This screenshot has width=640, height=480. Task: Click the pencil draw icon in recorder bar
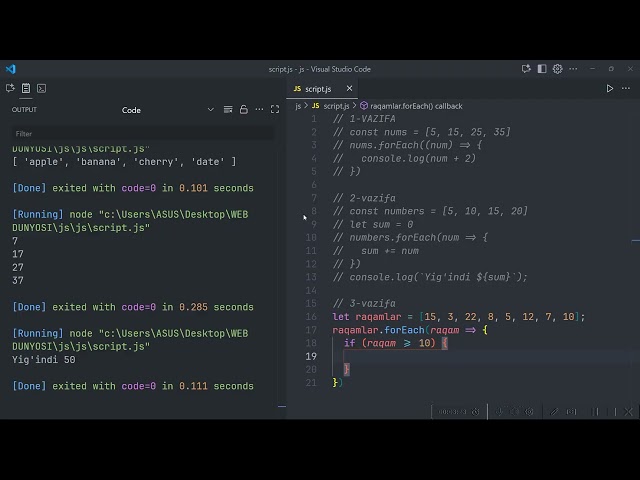point(554,411)
